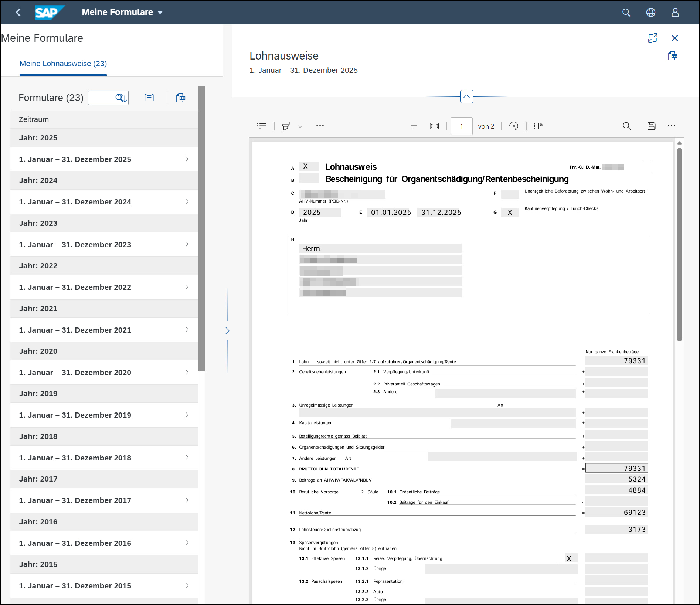Collapse the Lohnausweise header section

(x=467, y=96)
